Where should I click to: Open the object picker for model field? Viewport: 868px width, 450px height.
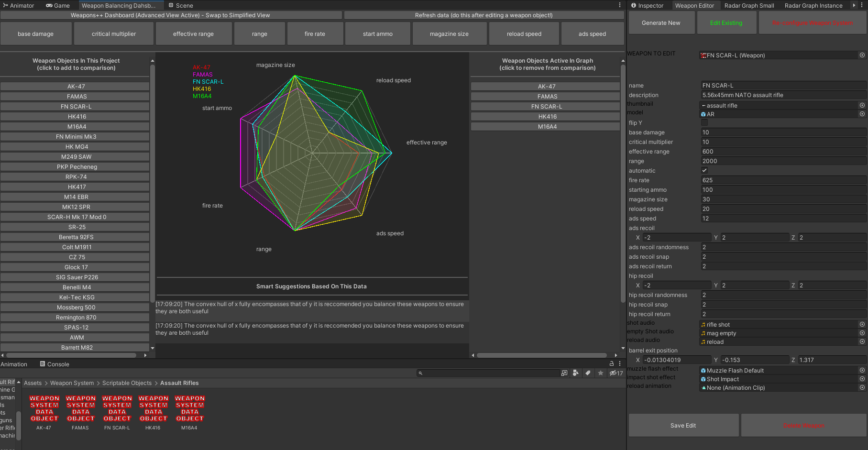coord(862,114)
